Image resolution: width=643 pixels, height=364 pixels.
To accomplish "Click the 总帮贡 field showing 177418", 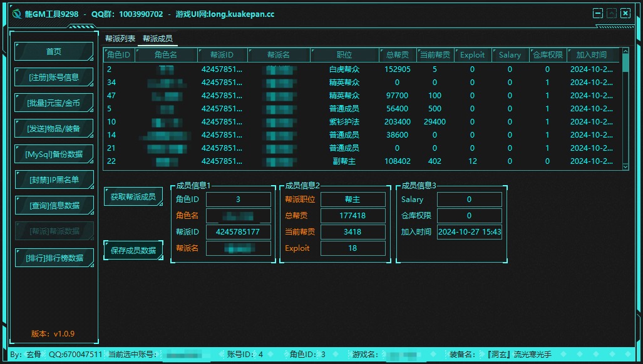I will 352,216.
